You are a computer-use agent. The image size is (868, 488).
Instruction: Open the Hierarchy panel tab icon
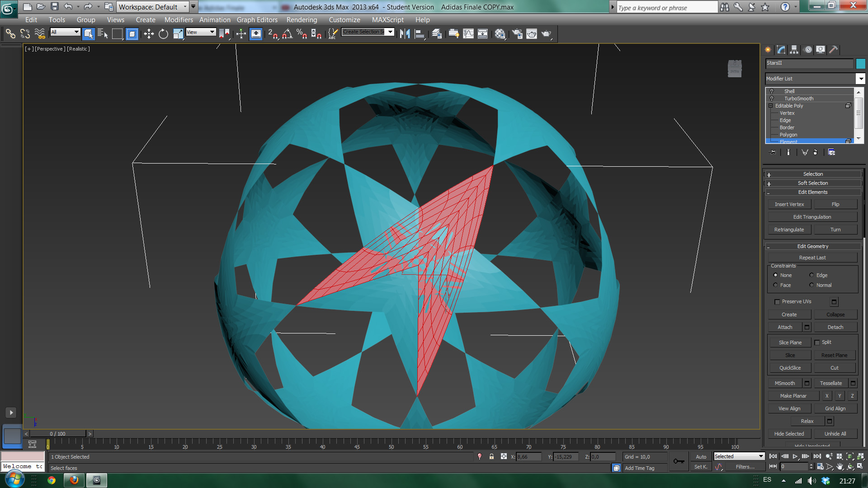click(794, 50)
